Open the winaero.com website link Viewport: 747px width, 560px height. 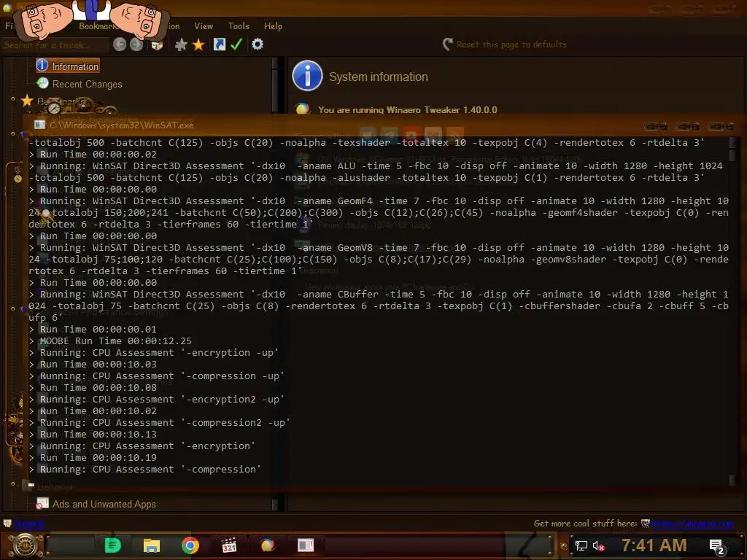(692, 524)
